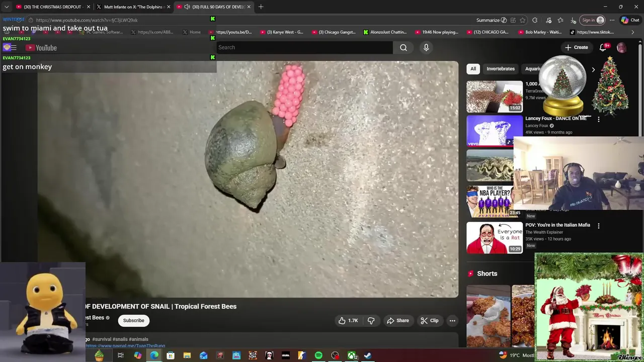
Task: Click browser Sign in button
Action: (592, 20)
